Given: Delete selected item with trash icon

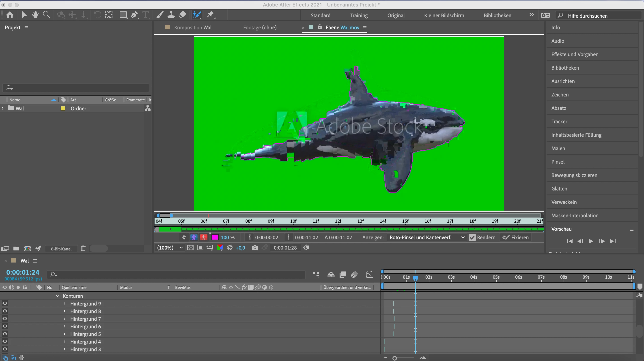Looking at the screenshot, I should click(x=83, y=249).
